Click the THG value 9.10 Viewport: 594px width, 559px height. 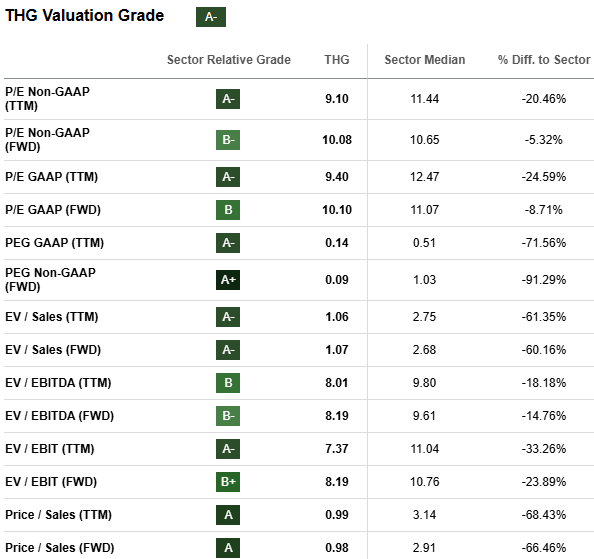click(x=337, y=99)
